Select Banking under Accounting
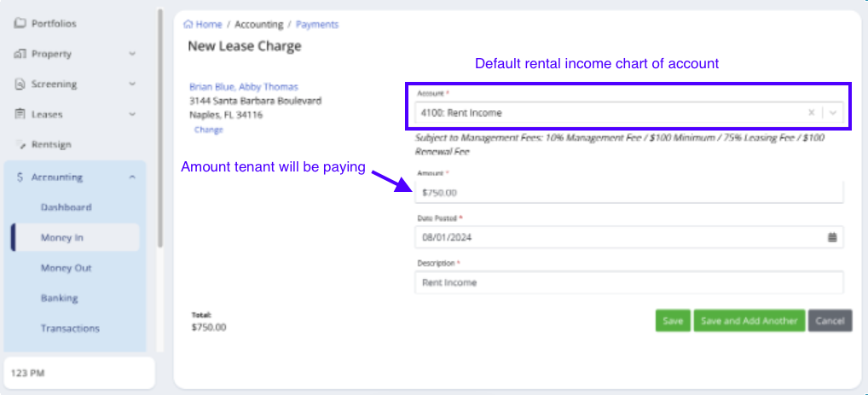Image resolution: width=868 pixels, height=395 pixels. [59, 299]
